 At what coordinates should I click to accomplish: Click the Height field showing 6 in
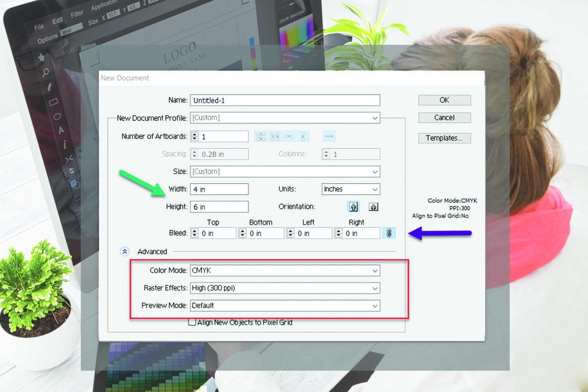click(x=219, y=207)
